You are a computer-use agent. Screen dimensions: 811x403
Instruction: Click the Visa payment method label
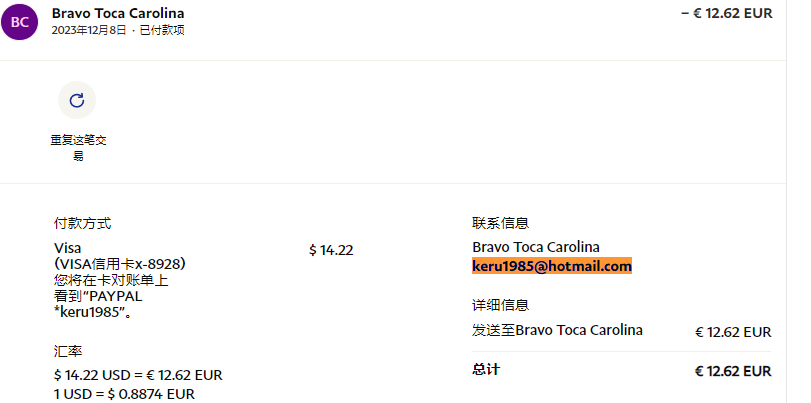[x=67, y=248]
